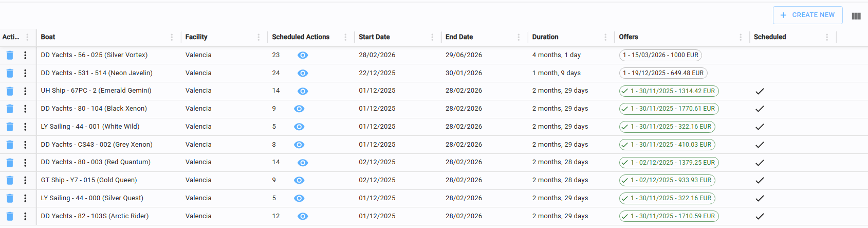The image size is (868, 228).
Task: Click the 1379.25 EUR accepted offer chip
Action: point(669,163)
